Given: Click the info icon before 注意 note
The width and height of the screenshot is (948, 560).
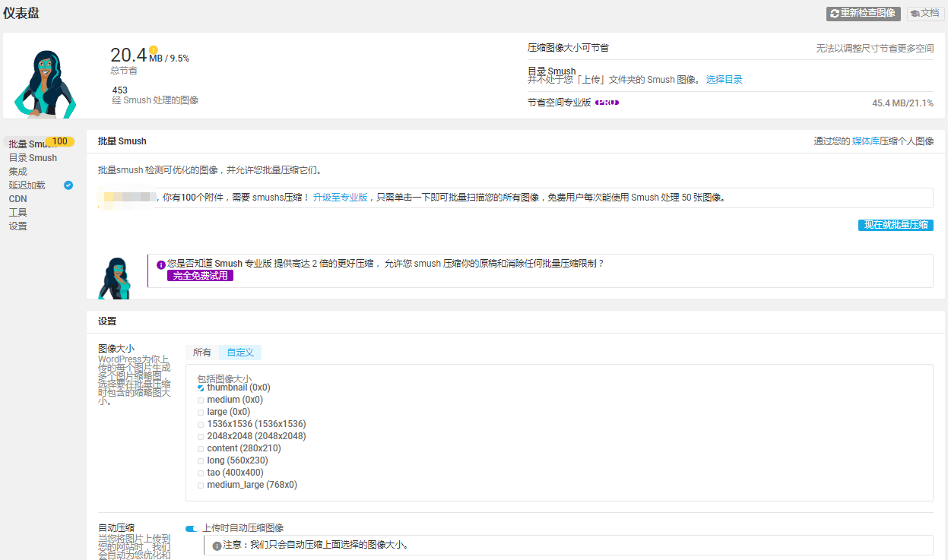Looking at the screenshot, I should tap(217, 546).
